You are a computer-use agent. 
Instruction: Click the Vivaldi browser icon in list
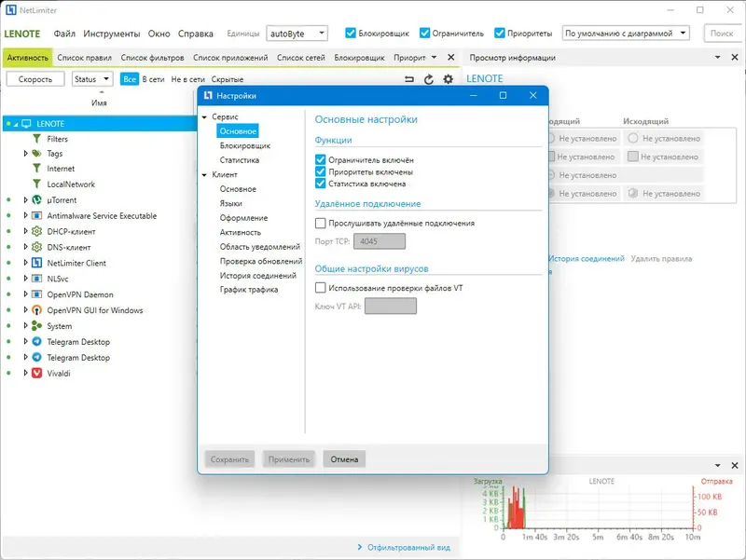click(x=36, y=373)
